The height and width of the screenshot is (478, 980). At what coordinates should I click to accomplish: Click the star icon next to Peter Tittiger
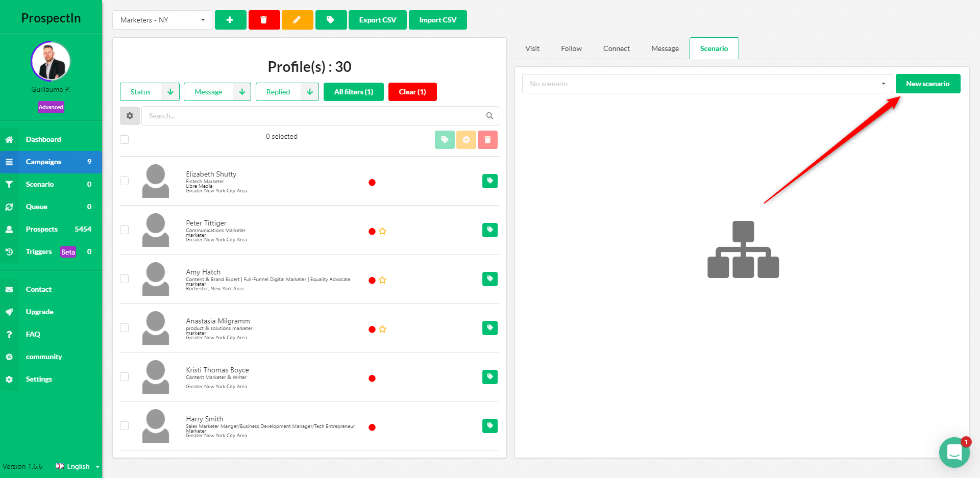[x=383, y=231]
